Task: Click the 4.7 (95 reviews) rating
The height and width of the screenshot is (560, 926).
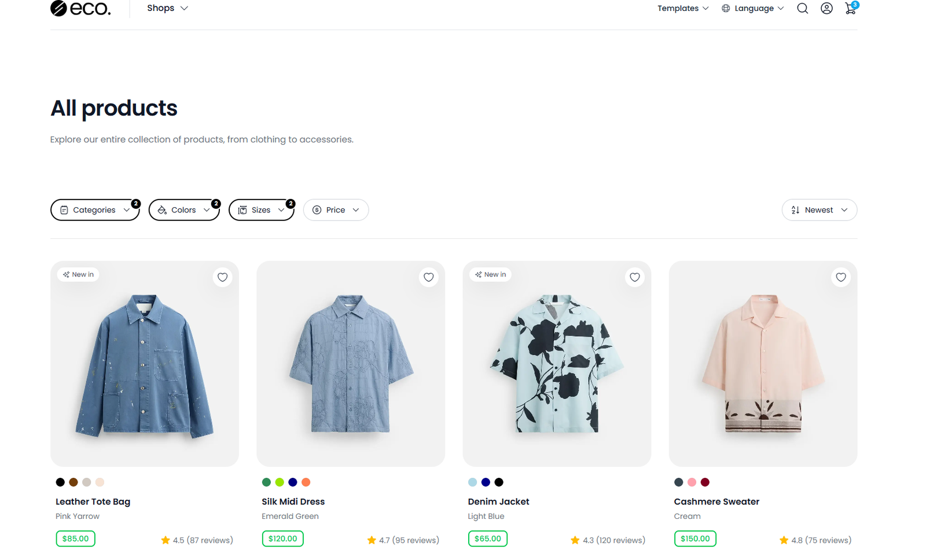Action: point(403,540)
